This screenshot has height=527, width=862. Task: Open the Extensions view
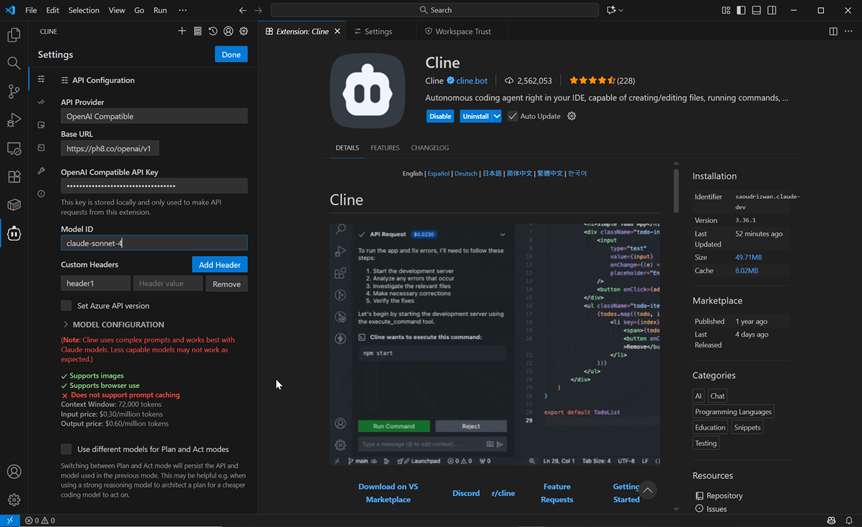14,177
